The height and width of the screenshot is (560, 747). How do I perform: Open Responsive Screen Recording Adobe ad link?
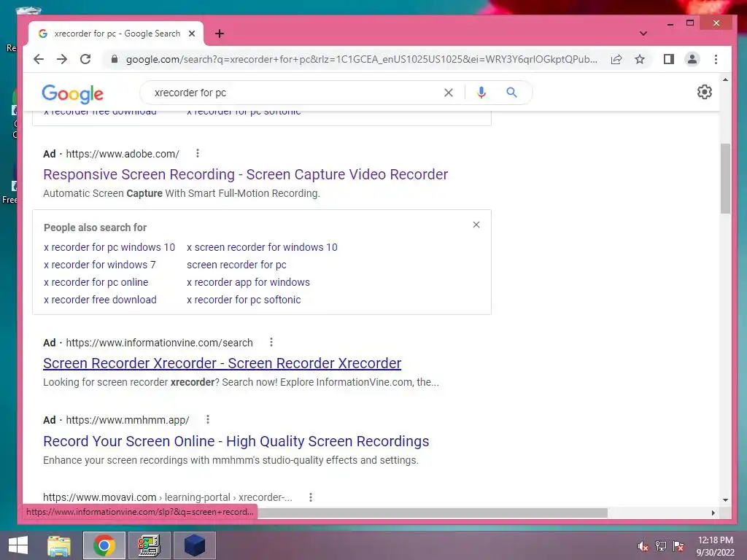tap(245, 174)
